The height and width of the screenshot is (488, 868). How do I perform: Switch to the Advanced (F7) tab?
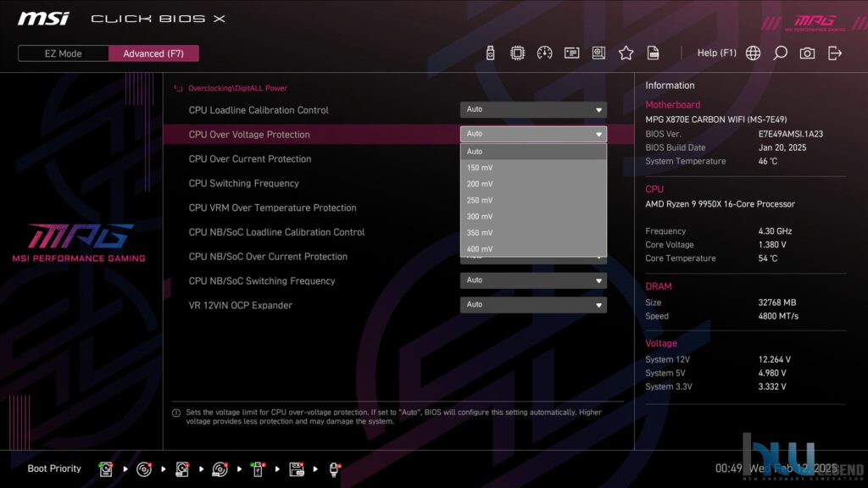[153, 53]
